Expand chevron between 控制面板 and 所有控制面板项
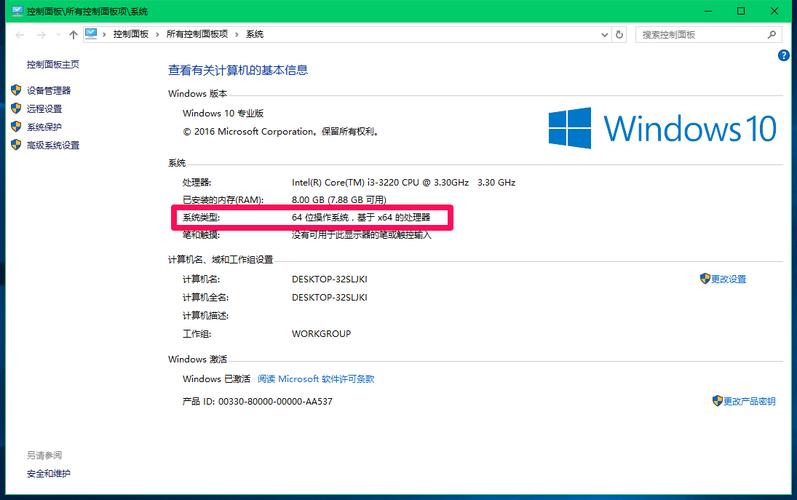 pyautogui.click(x=157, y=35)
